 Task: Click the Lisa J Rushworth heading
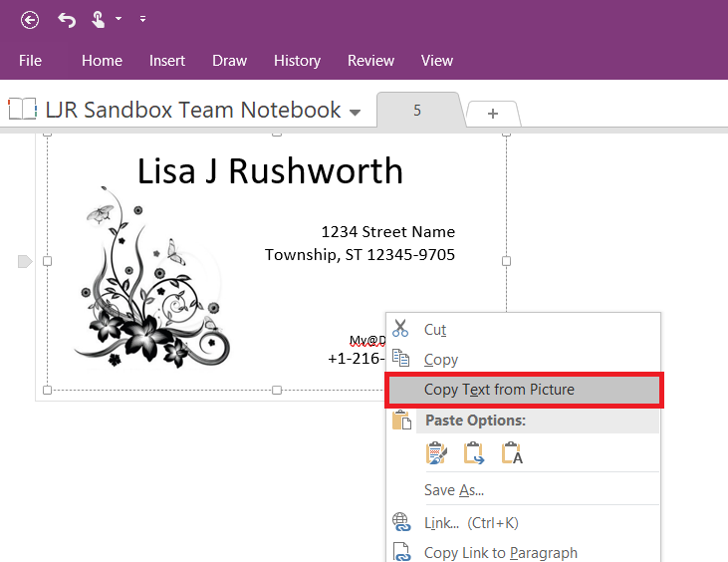(x=270, y=171)
